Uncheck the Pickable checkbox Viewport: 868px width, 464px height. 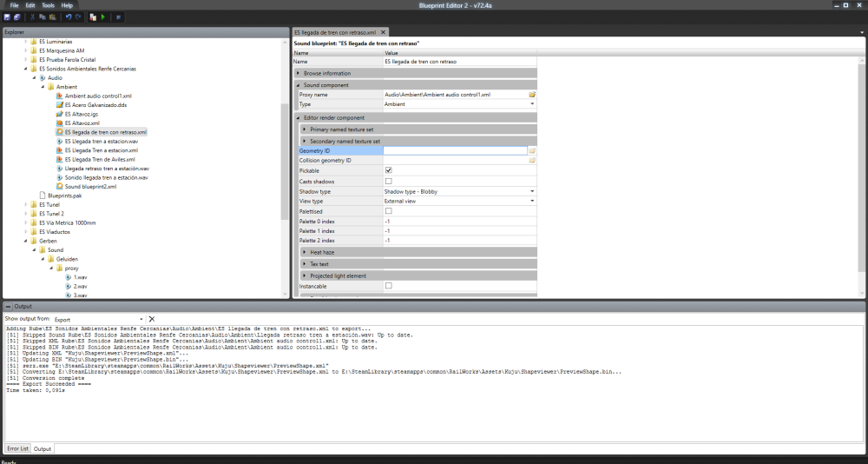[388, 170]
